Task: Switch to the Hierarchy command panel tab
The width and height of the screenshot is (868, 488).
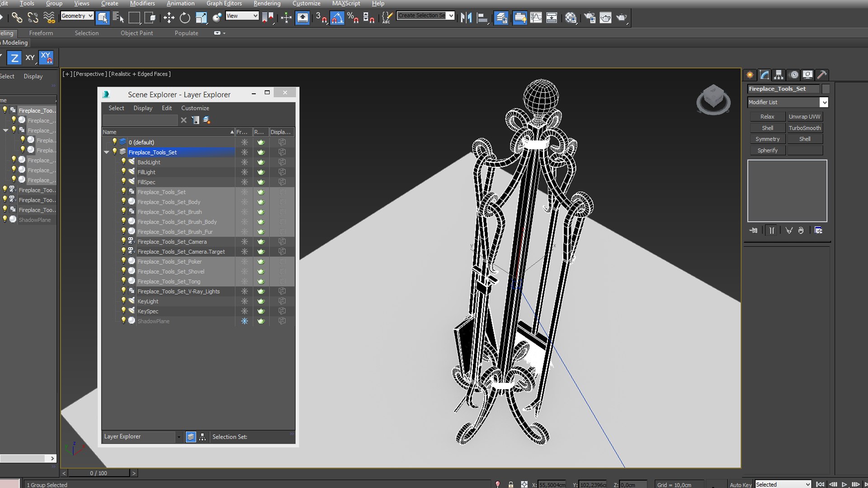Action: [778, 75]
